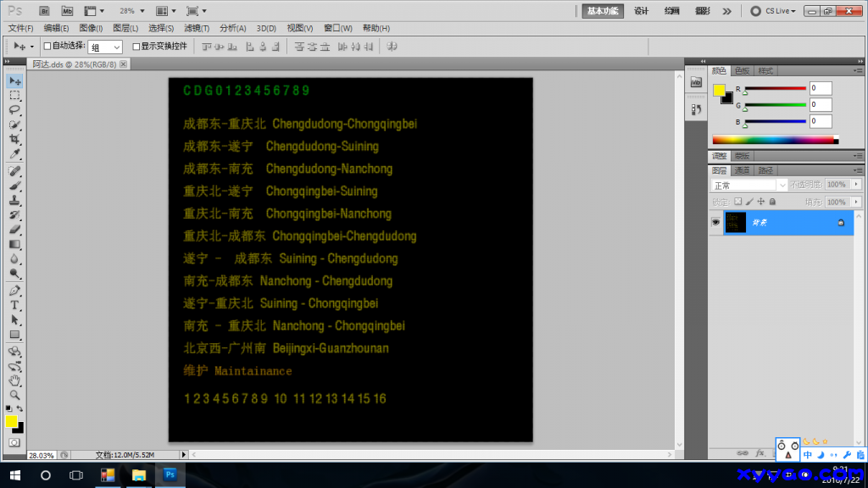This screenshot has width=868, height=488.
Task: Select the Hand tool
Action: (14, 380)
